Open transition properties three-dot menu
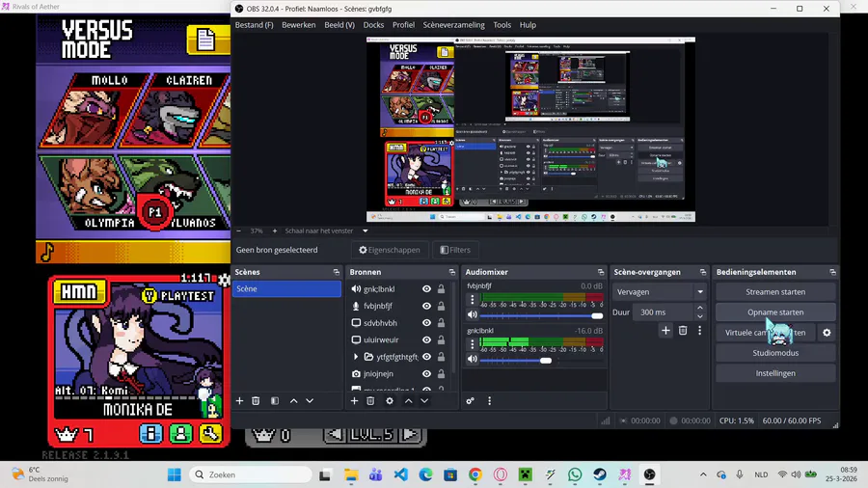The width and height of the screenshot is (868, 488). click(x=700, y=330)
